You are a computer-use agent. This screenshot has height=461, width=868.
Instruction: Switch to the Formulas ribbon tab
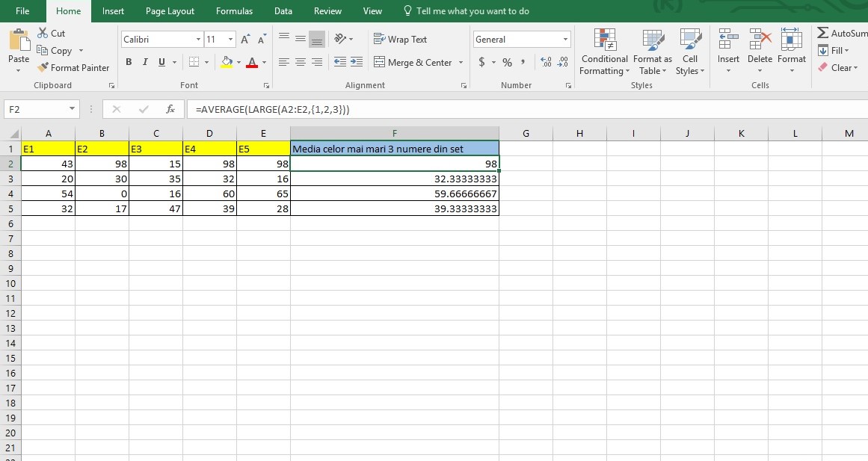coord(234,11)
